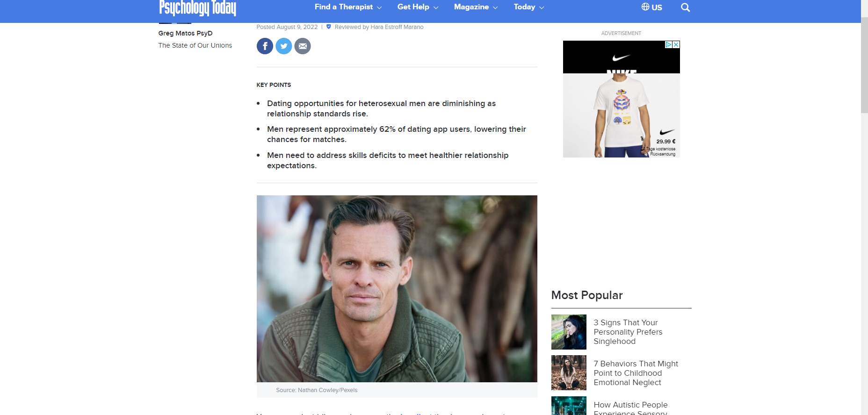Click the Psychology Today logo
Screen dimensions: 868x415
click(x=197, y=7)
